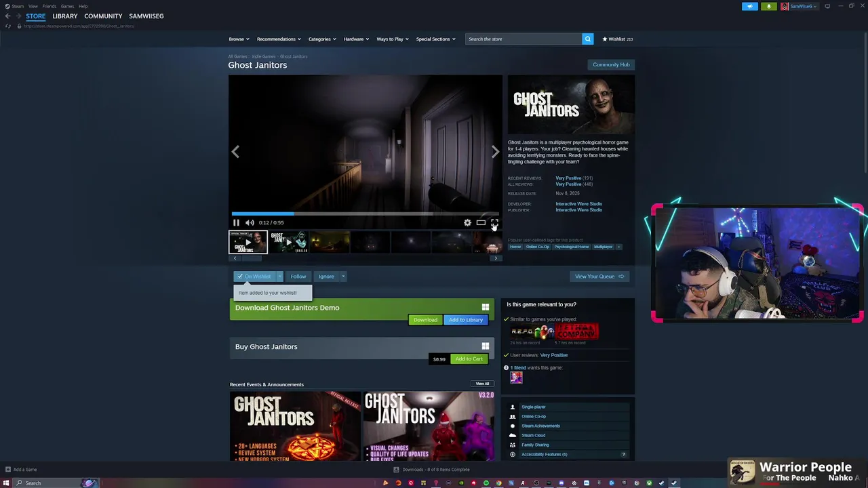This screenshot has width=868, height=488.
Task: Click the Windows icon beside Buy Ghost Janitors
Action: pos(485,346)
